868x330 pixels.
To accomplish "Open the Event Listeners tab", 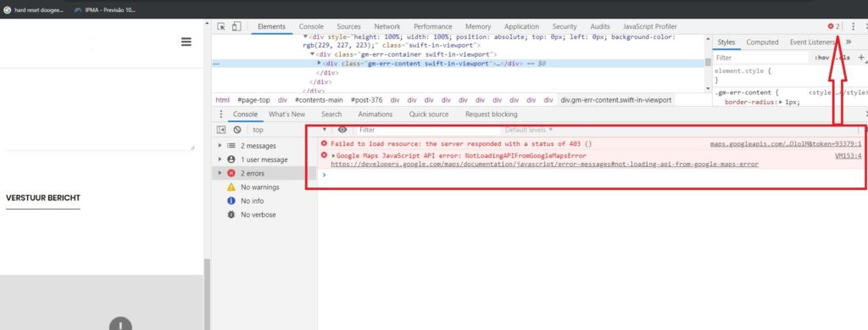I will [x=812, y=42].
